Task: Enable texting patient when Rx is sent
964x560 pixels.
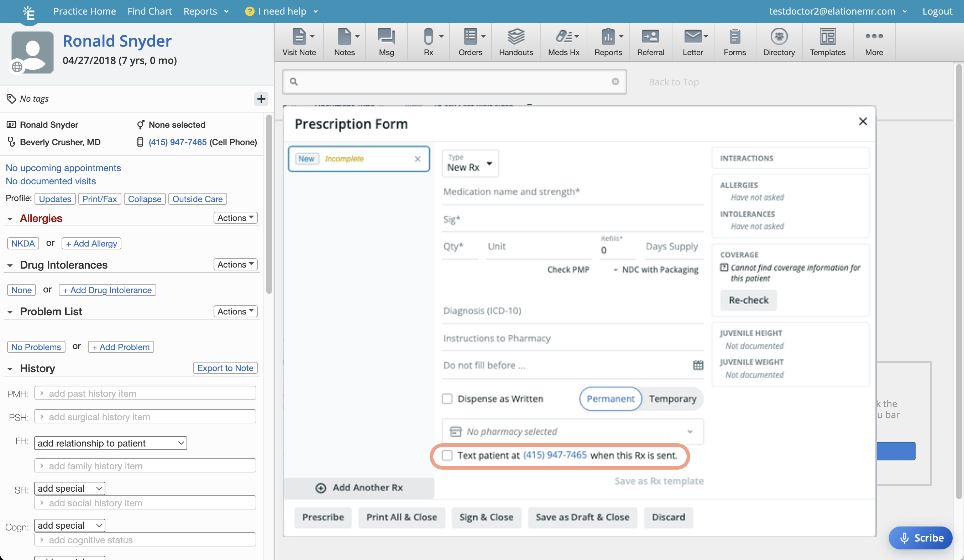Action: coord(447,455)
